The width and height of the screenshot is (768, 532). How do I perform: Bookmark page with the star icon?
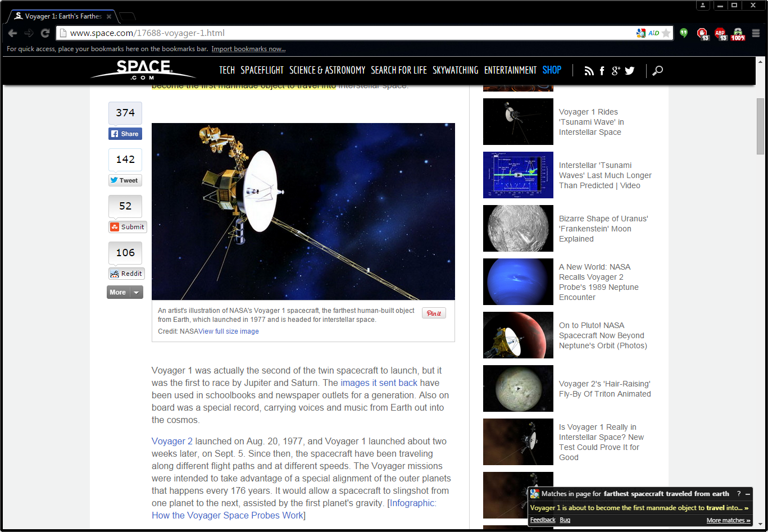666,33
